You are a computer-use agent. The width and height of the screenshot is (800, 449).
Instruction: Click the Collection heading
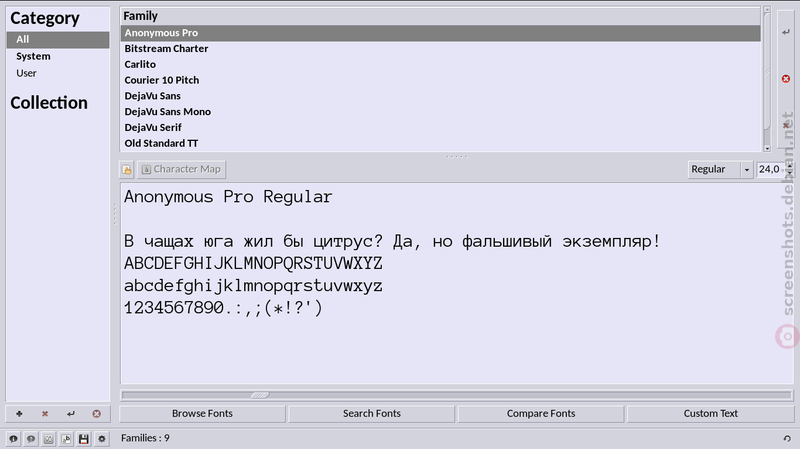49,103
